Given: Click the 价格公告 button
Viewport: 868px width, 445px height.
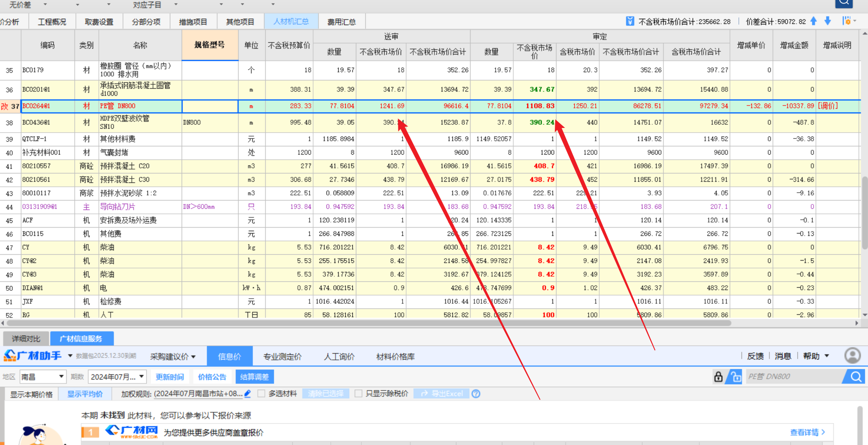Looking at the screenshot, I should click(x=212, y=377).
